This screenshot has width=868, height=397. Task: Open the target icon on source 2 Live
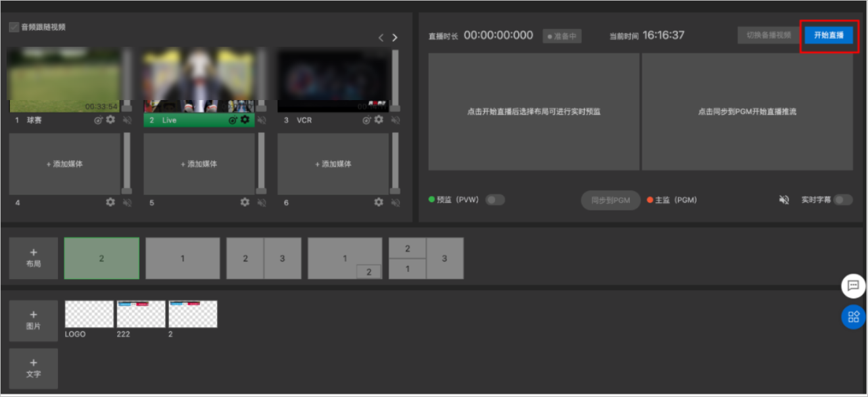pyautogui.click(x=233, y=120)
